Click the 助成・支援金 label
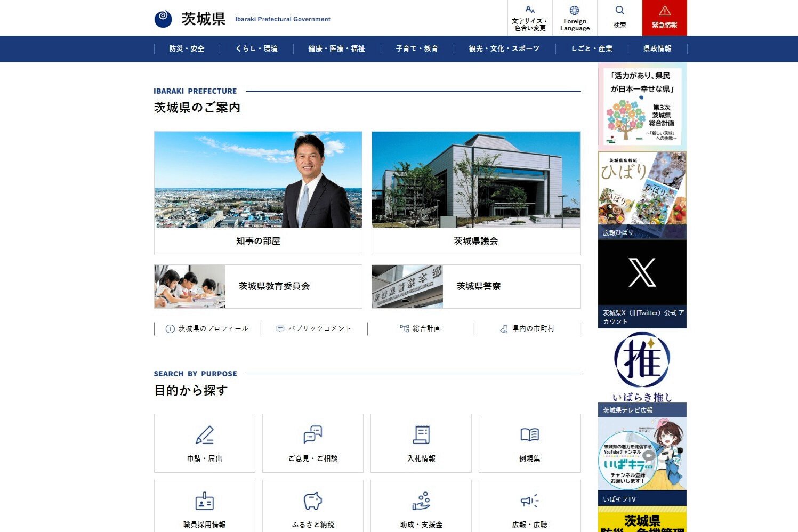 coord(421,525)
